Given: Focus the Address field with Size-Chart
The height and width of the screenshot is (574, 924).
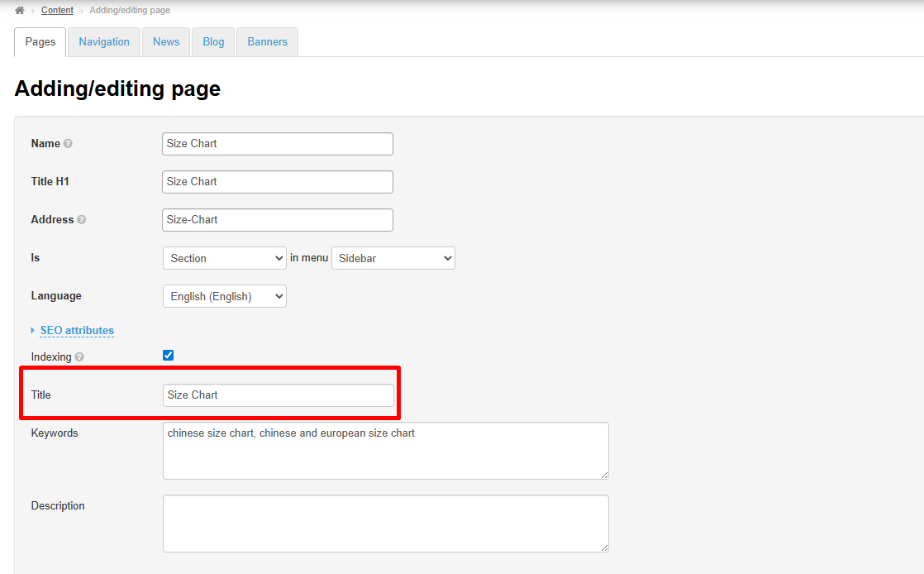Looking at the screenshot, I should point(278,220).
